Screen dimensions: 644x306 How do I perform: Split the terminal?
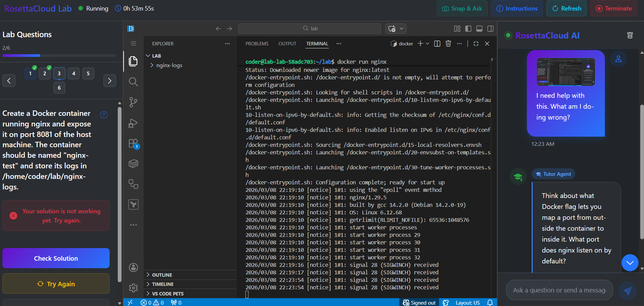(x=437, y=44)
